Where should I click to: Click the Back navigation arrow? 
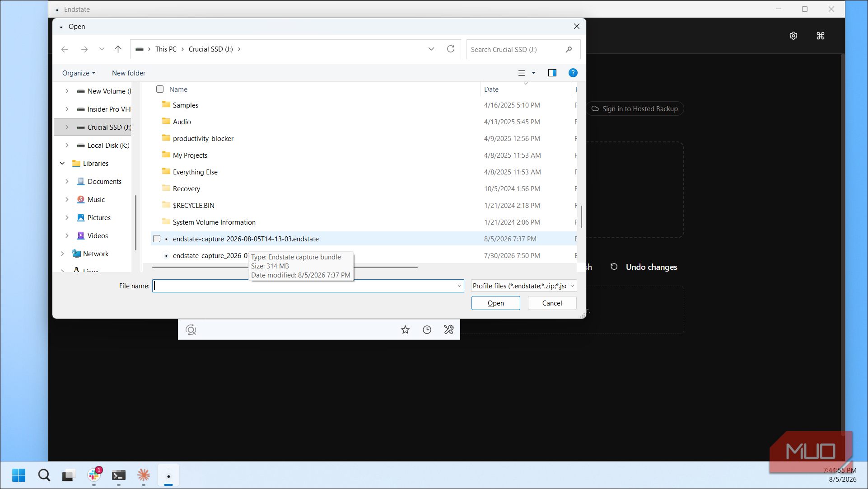65,49
